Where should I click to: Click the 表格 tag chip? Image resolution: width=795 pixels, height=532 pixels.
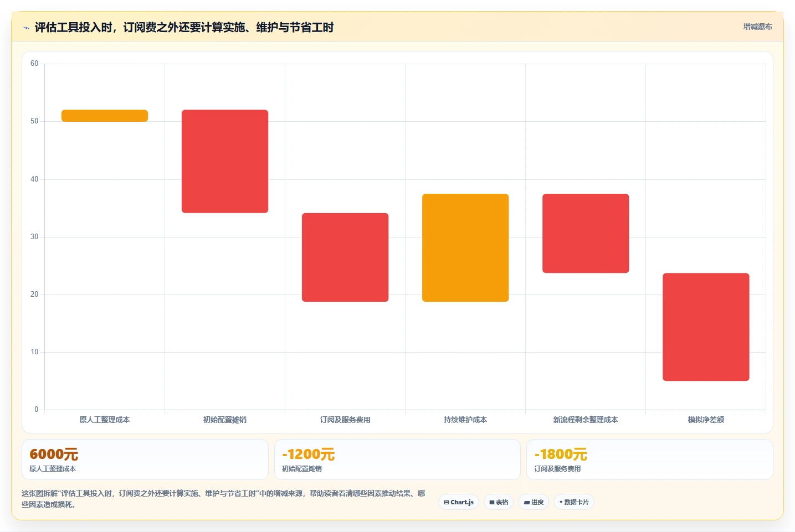pos(499,502)
